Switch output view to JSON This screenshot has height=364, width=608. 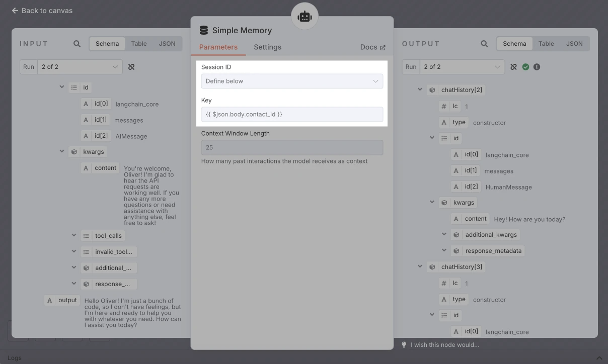coord(574,44)
